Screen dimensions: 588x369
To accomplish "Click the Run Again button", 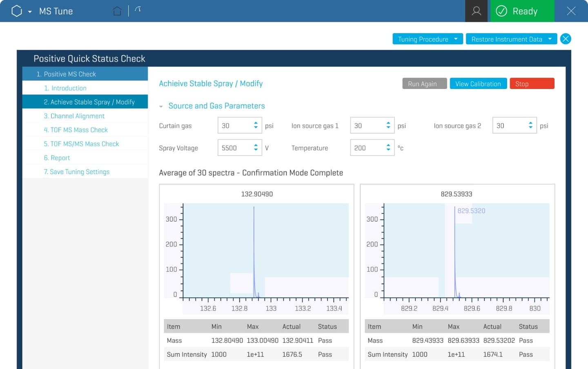I will point(424,83).
